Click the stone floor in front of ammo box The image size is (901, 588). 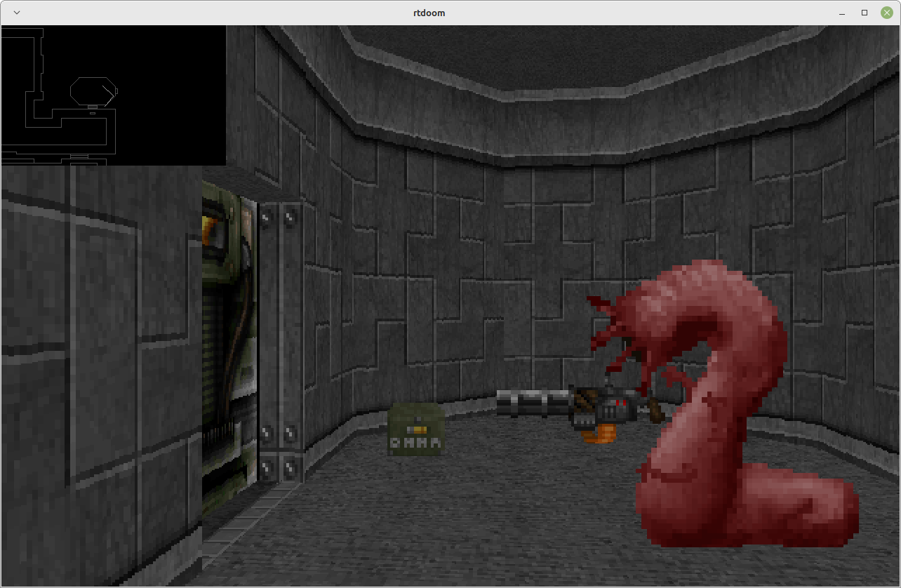point(421,505)
